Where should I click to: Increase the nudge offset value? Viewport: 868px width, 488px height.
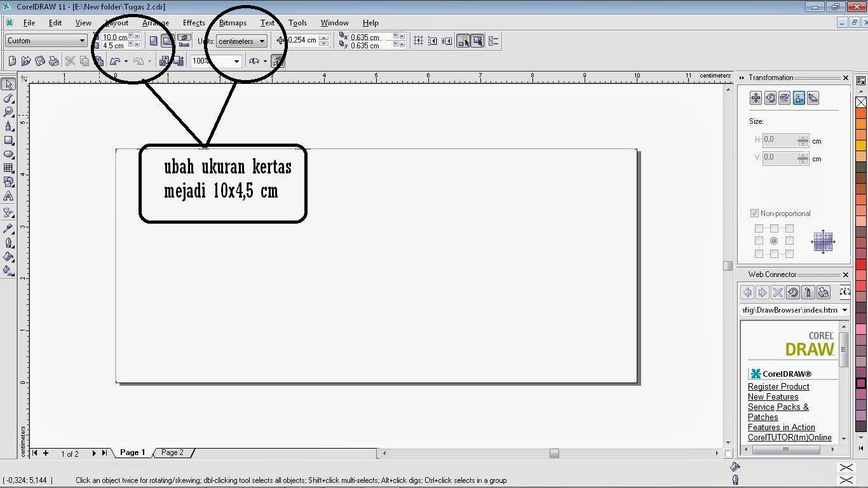click(x=324, y=37)
